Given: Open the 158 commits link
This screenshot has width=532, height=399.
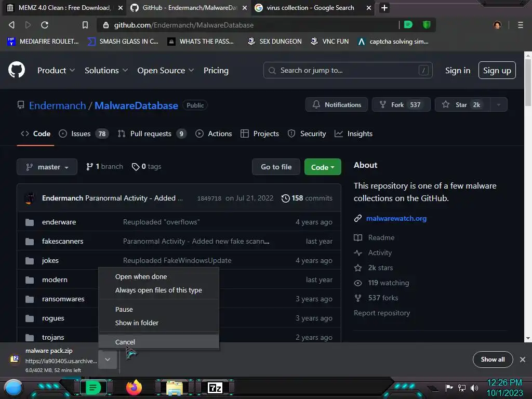Looking at the screenshot, I should [x=307, y=198].
